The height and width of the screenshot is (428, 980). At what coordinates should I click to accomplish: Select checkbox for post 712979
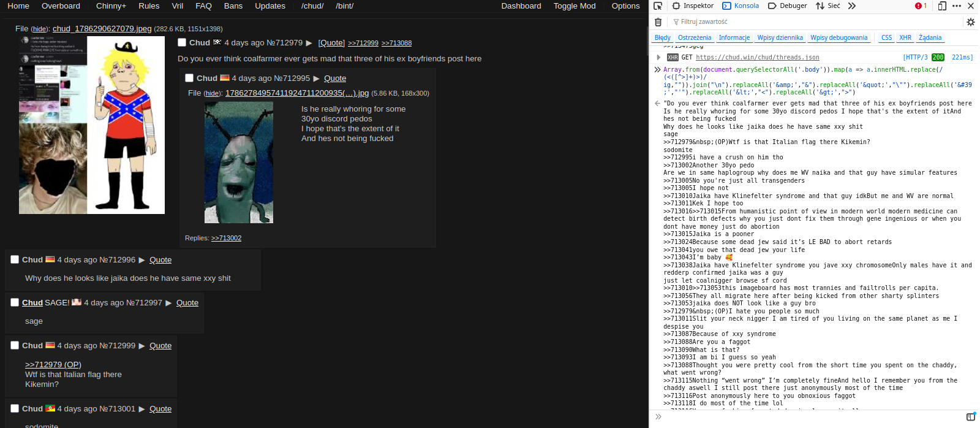182,42
